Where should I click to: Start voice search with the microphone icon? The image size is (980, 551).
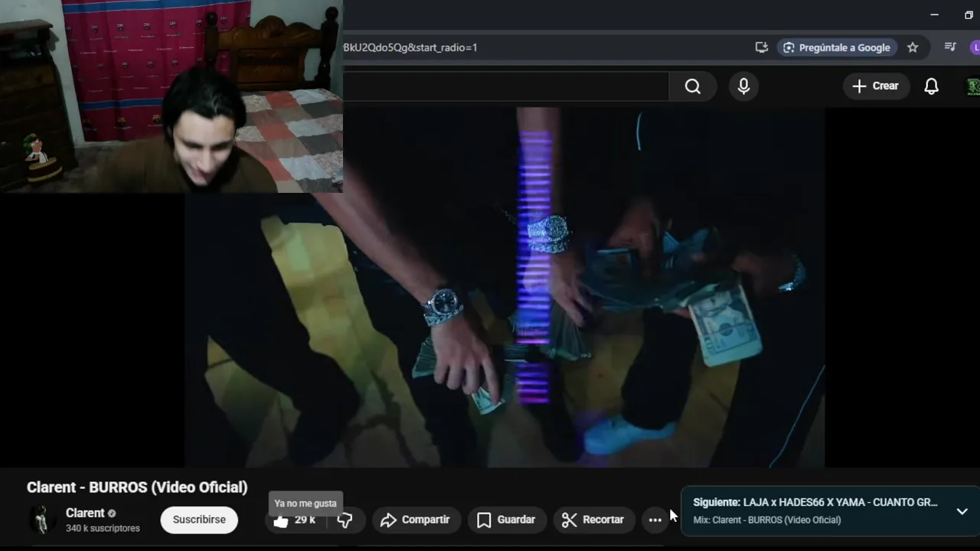pos(743,86)
